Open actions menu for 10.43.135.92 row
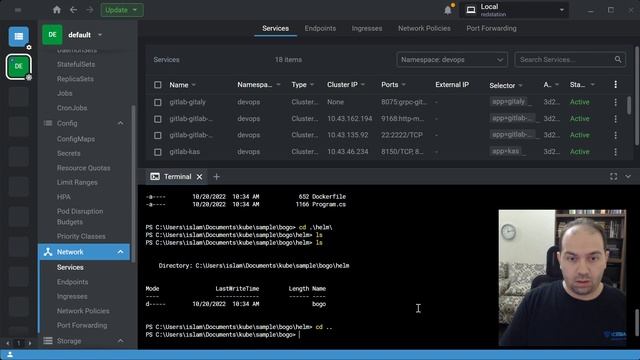The height and width of the screenshot is (360, 640). [616, 135]
